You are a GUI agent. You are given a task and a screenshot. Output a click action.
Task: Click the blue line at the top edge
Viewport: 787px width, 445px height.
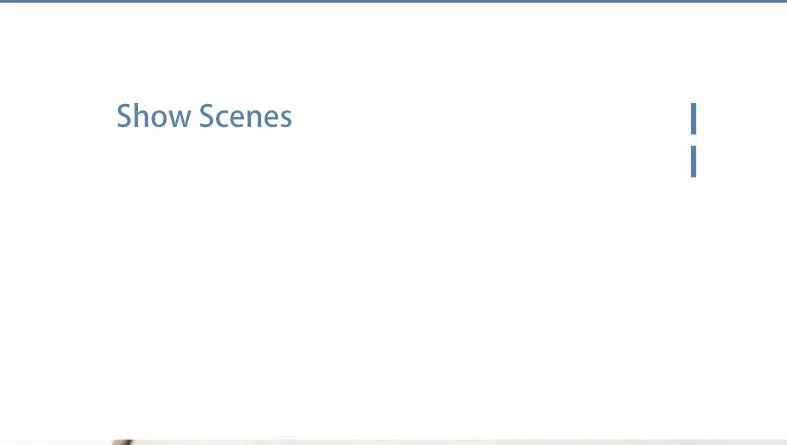click(394, 2)
